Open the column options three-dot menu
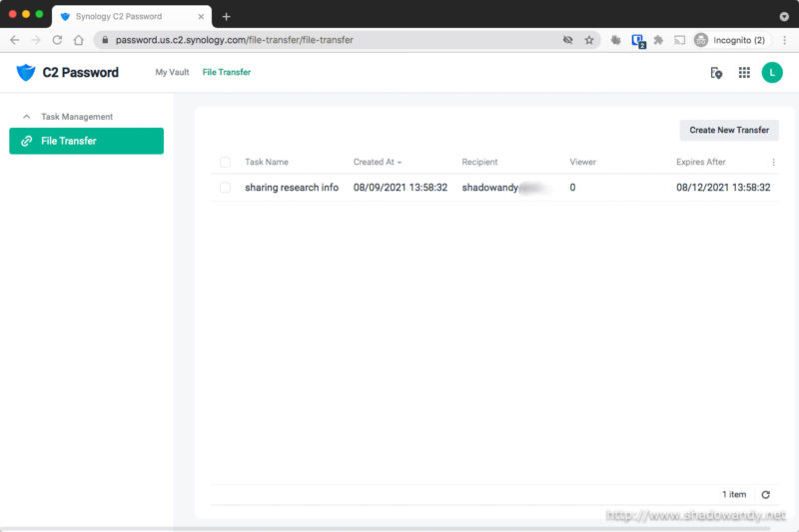The width and height of the screenshot is (799, 532). [773, 162]
